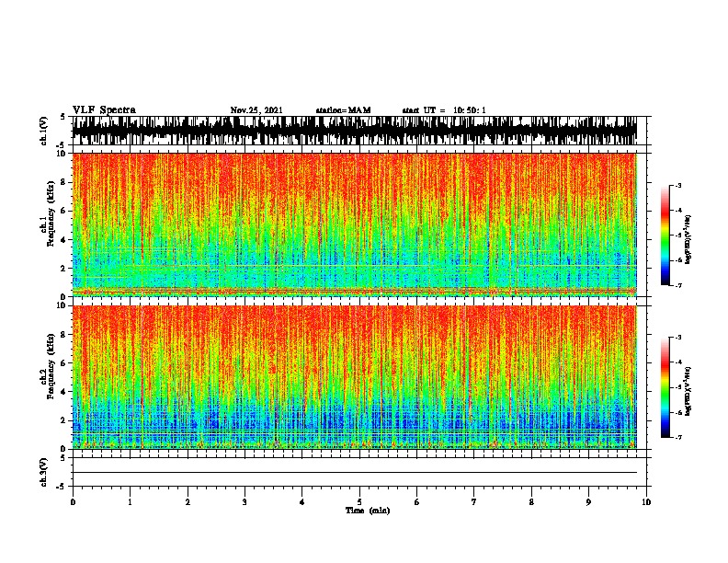Viewport: 728px width, 563px height.
Task: Click the flat trace line in ch.3 panel
Action: pos(354,473)
